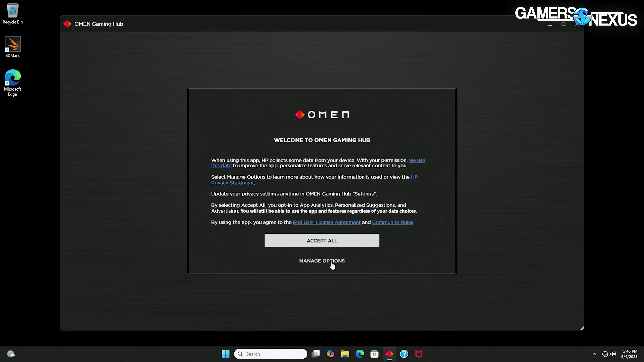Open the volume tray icon
The width and height of the screenshot is (644, 362).
coord(613,354)
